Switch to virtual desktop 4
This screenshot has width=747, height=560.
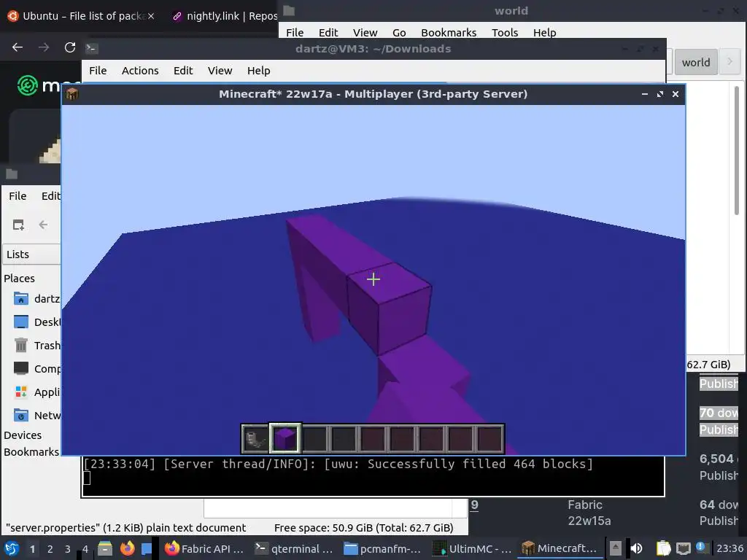85,549
